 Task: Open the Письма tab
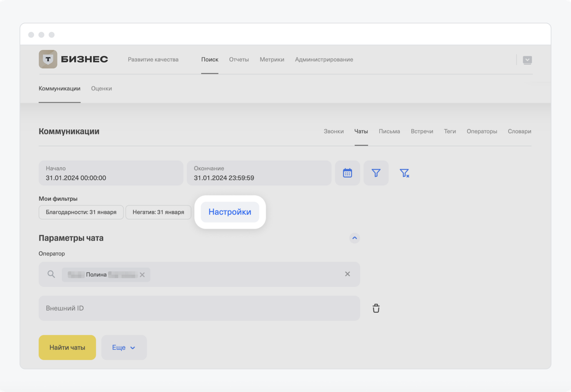[x=389, y=131]
